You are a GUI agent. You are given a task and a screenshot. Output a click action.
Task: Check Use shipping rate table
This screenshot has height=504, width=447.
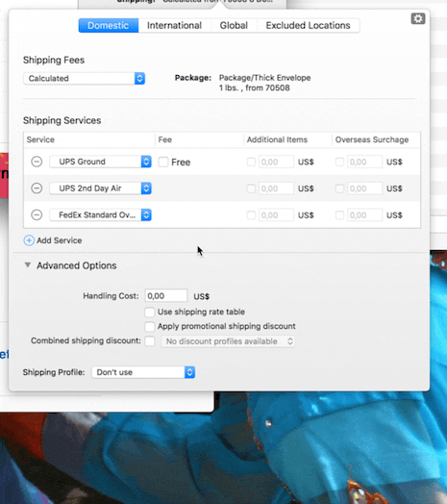pyautogui.click(x=150, y=312)
